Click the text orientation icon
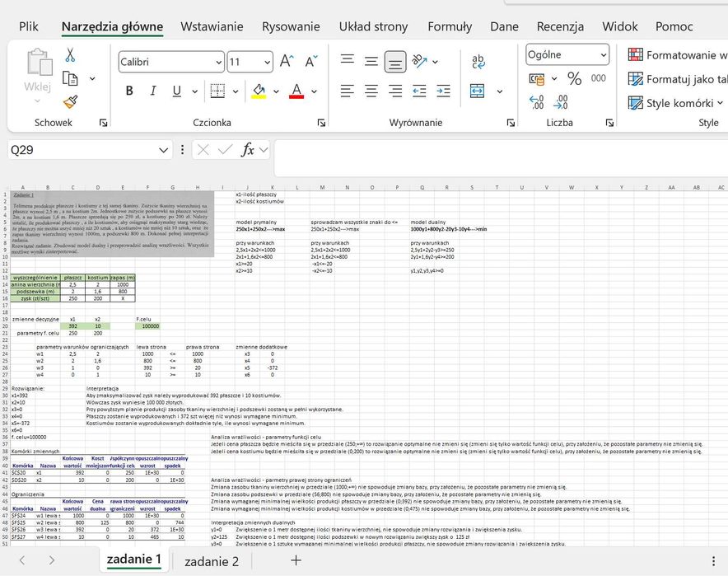 pyautogui.click(x=420, y=61)
